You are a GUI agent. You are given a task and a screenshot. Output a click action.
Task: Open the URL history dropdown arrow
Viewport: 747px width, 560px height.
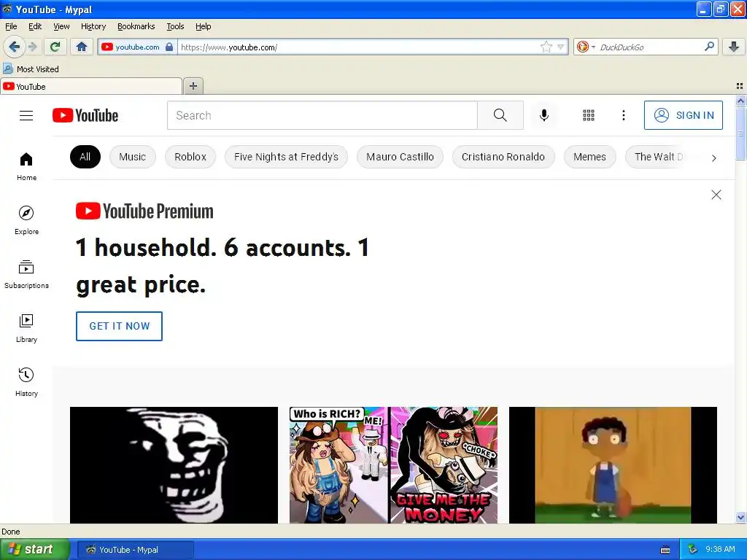561,47
